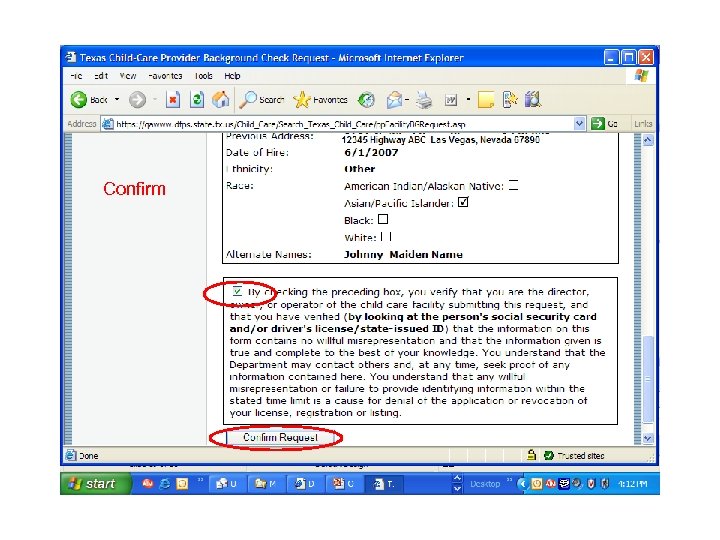
Task: Click the vertical scrollbar thumb
Action: (x=648, y=379)
